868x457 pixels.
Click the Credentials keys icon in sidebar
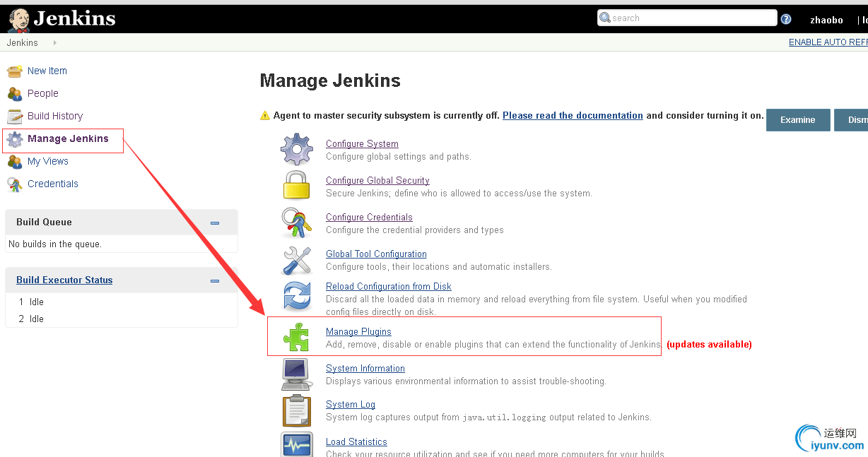click(15, 184)
